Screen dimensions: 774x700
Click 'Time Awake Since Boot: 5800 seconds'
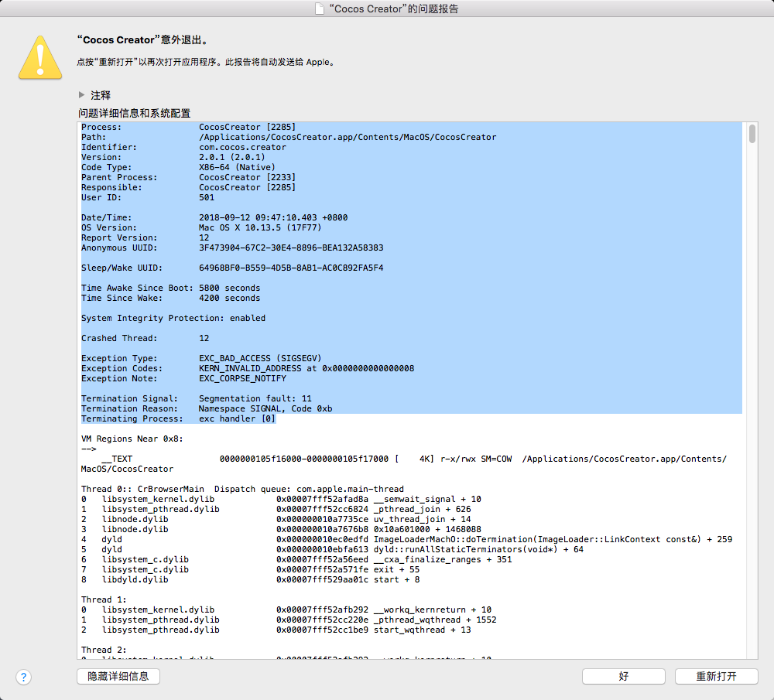171,288
